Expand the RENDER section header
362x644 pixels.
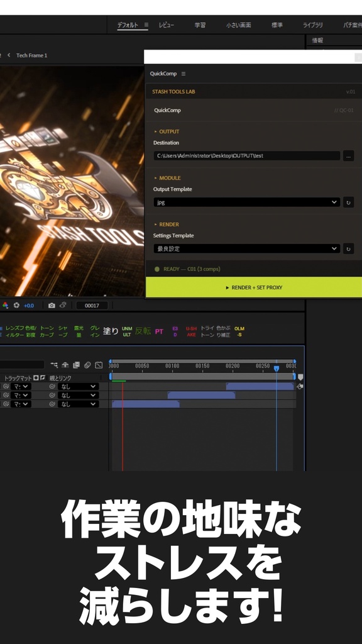point(166,225)
